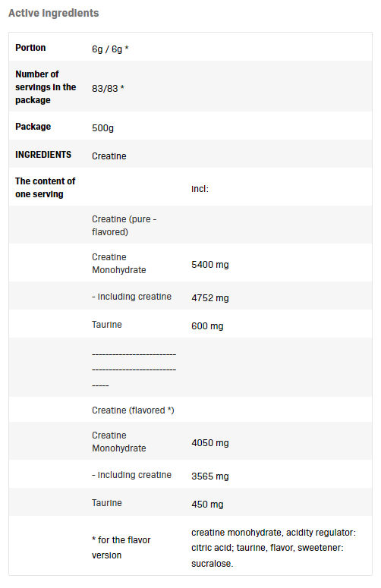Select the Portion row label
The height and width of the screenshot is (588, 381).
pyautogui.click(x=30, y=48)
